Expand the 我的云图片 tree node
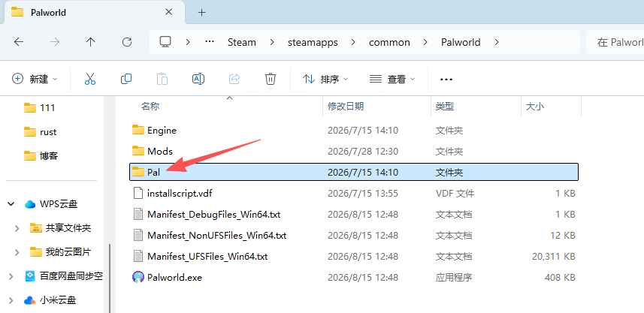Screen dimensions: 644x313 point(17,252)
